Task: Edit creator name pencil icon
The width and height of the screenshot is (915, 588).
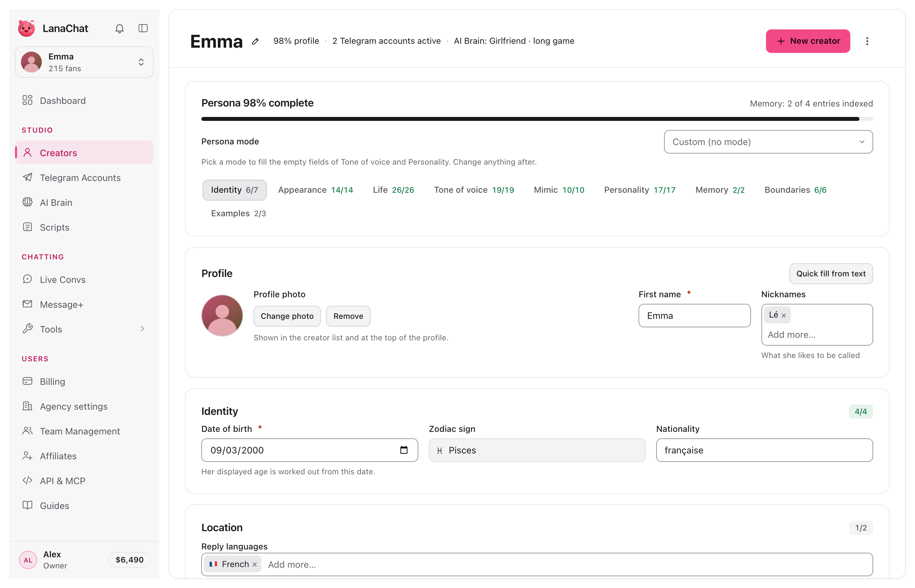Action: click(255, 41)
